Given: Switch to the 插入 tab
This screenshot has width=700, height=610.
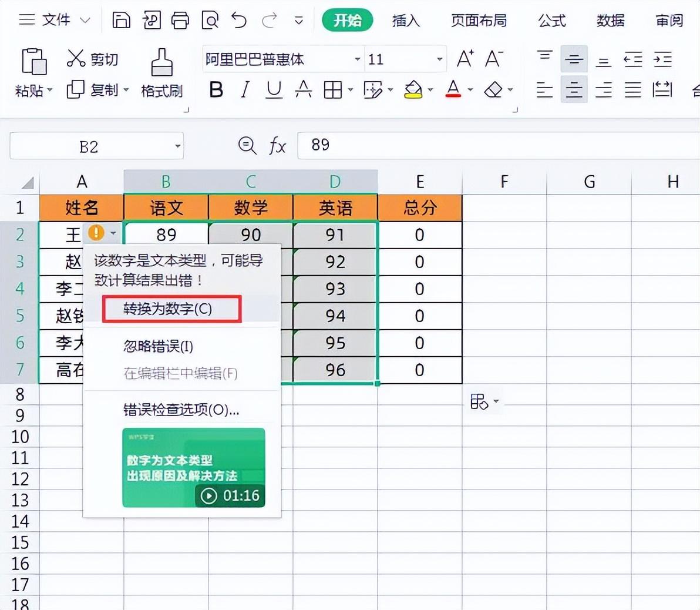Looking at the screenshot, I should [x=406, y=21].
